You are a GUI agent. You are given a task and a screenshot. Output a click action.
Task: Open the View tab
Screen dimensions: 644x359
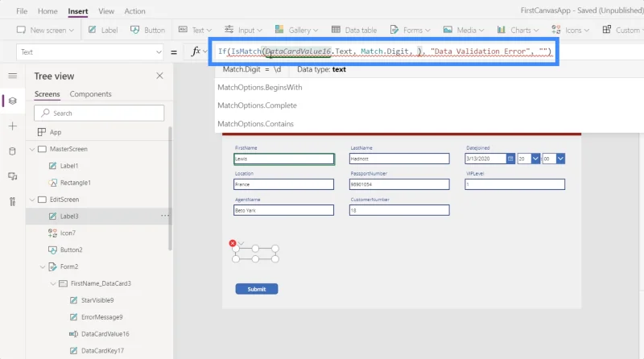[106, 11]
